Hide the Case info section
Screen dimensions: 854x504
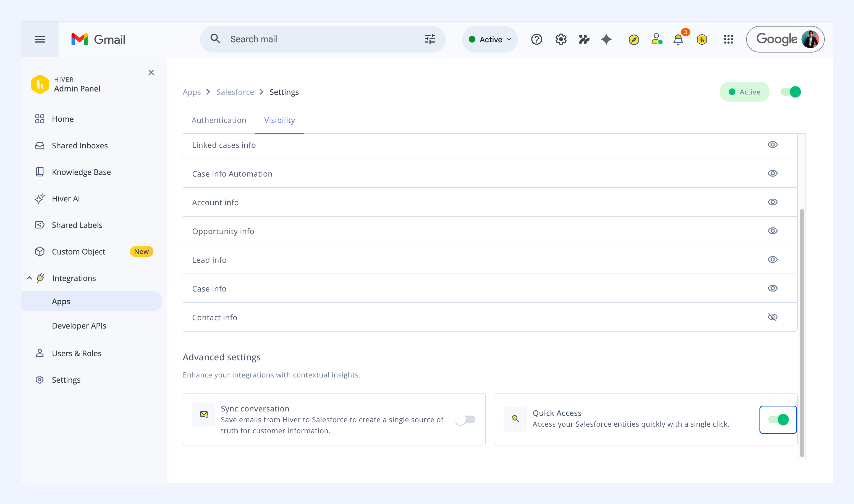tap(772, 288)
